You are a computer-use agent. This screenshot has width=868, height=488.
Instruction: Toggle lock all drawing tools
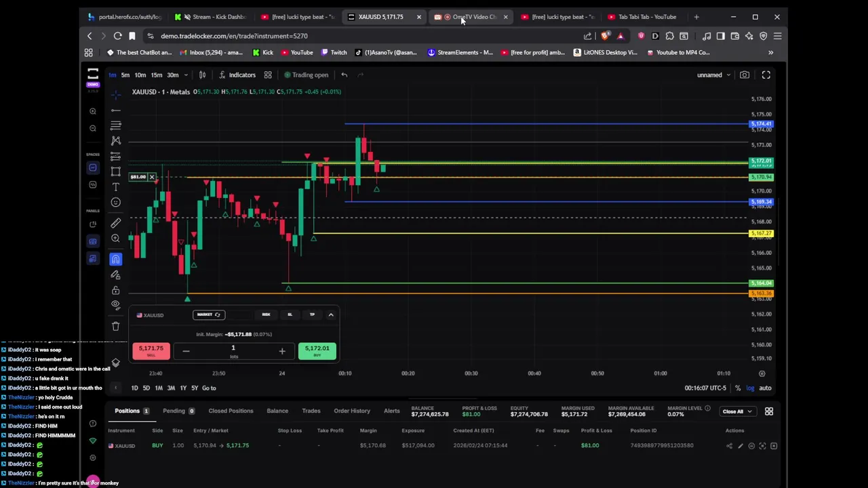(116, 290)
